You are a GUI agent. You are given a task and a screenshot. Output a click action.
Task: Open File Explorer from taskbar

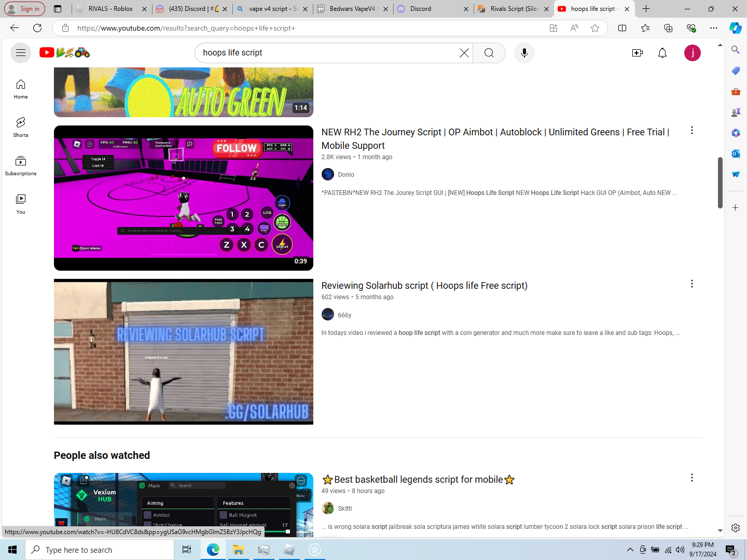pyautogui.click(x=238, y=550)
